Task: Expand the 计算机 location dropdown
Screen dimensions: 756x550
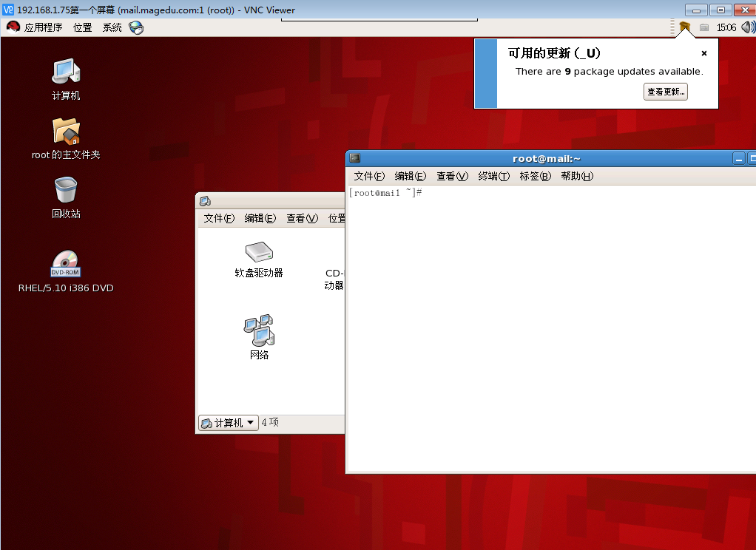Action: point(229,423)
